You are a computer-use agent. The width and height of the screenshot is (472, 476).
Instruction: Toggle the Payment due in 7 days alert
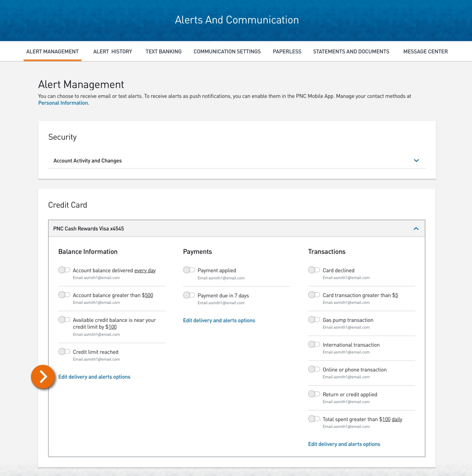pos(189,295)
